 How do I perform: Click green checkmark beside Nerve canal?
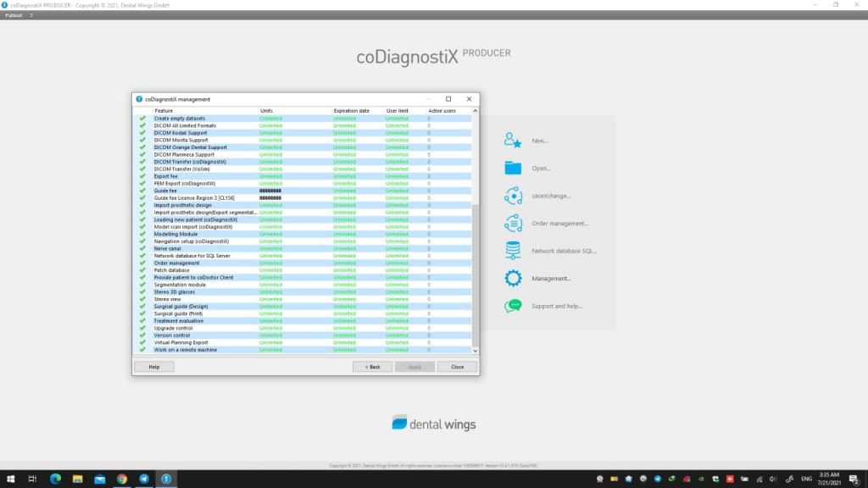tap(142, 248)
